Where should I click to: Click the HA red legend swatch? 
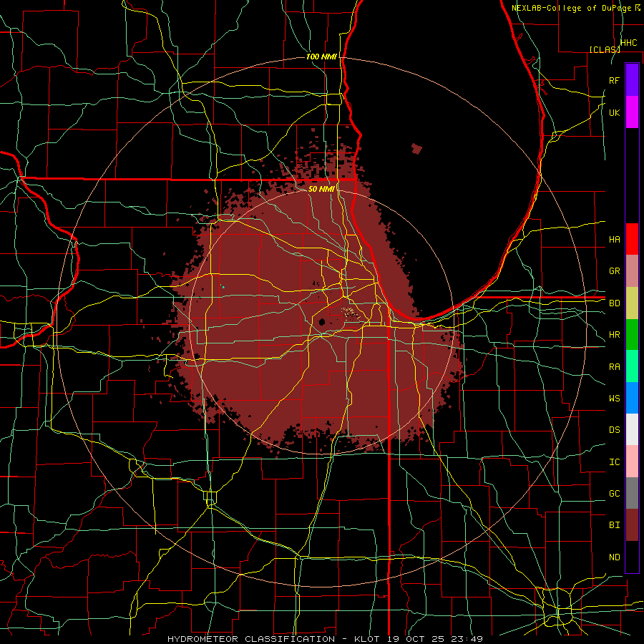[x=632, y=239]
